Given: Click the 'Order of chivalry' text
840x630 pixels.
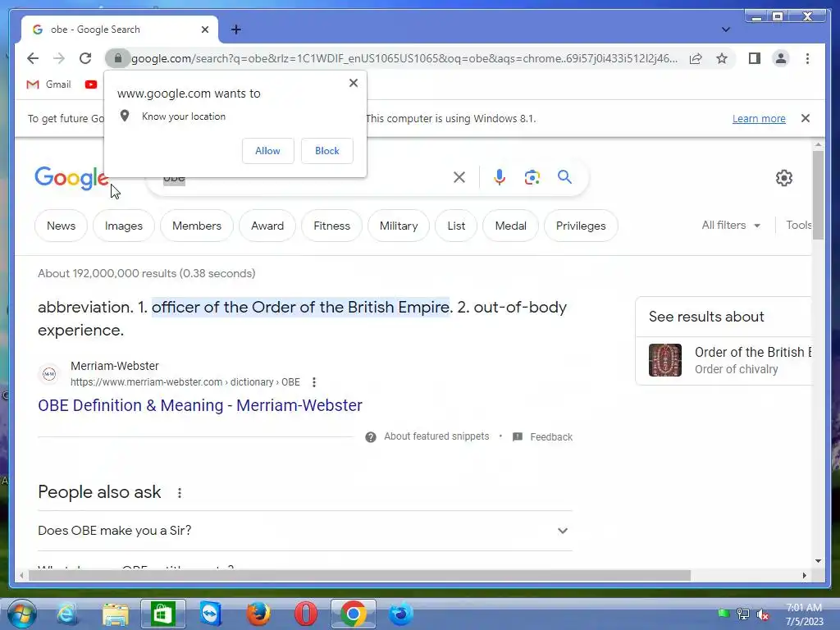Looking at the screenshot, I should click(736, 369).
